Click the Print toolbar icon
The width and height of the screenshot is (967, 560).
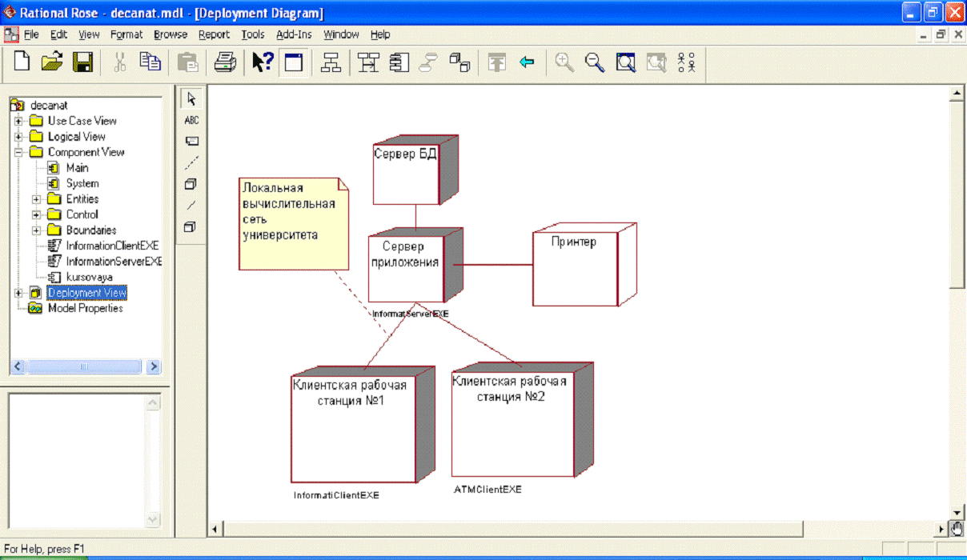224,62
